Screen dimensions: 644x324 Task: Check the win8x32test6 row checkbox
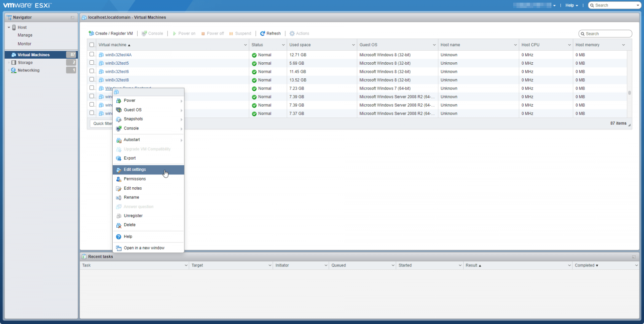pyautogui.click(x=92, y=71)
